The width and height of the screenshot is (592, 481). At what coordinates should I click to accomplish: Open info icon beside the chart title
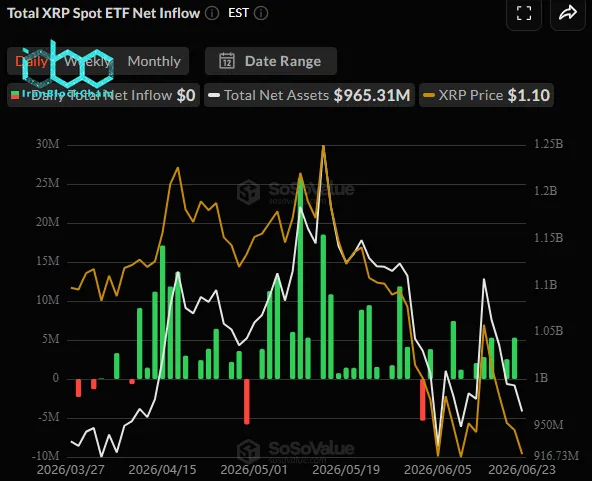[212, 14]
